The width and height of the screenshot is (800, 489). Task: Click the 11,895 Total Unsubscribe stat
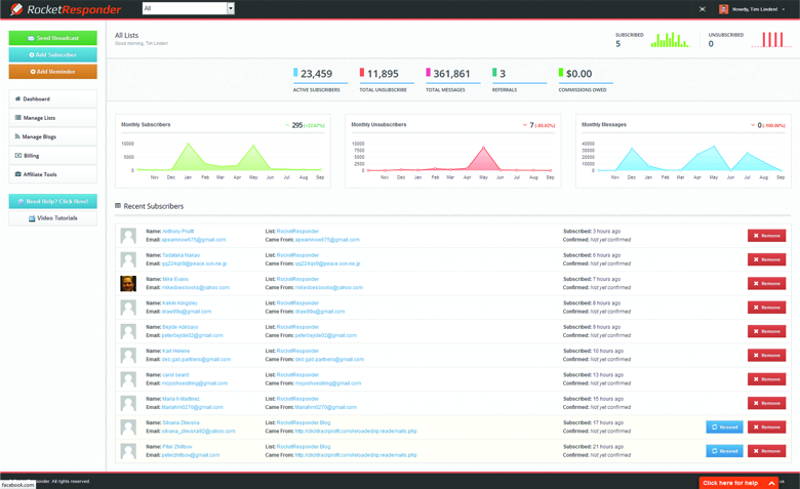pos(386,80)
